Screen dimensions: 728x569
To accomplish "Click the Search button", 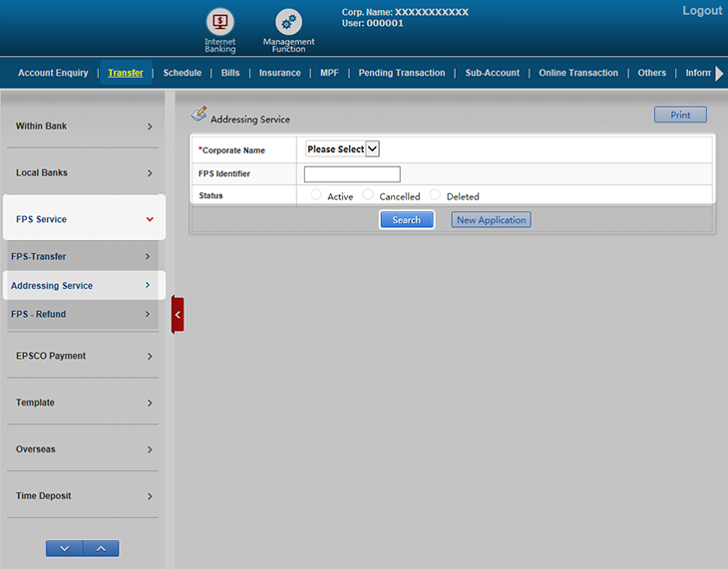I will (407, 220).
